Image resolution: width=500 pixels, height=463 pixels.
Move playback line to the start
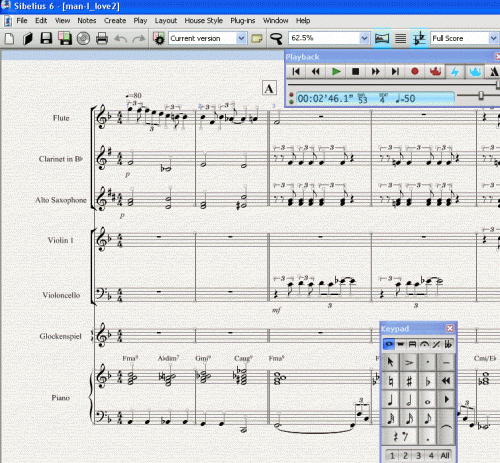[296, 71]
